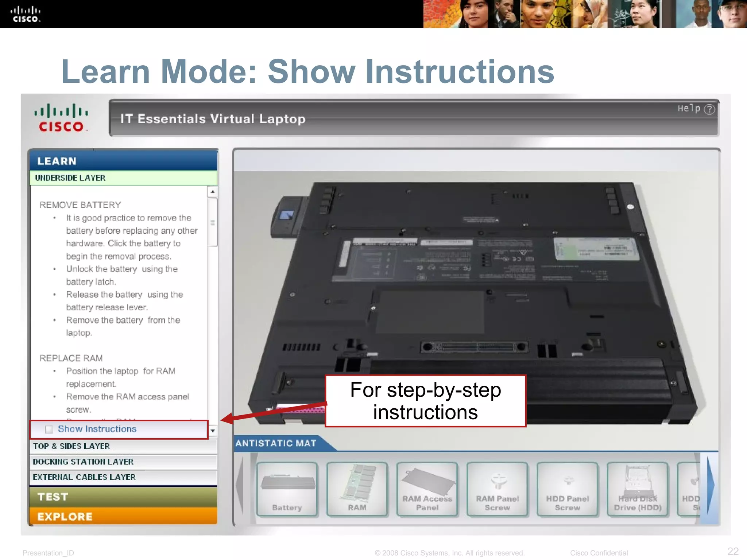747x560 pixels.
Task: Select the RAM part tile
Action: [357, 489]
